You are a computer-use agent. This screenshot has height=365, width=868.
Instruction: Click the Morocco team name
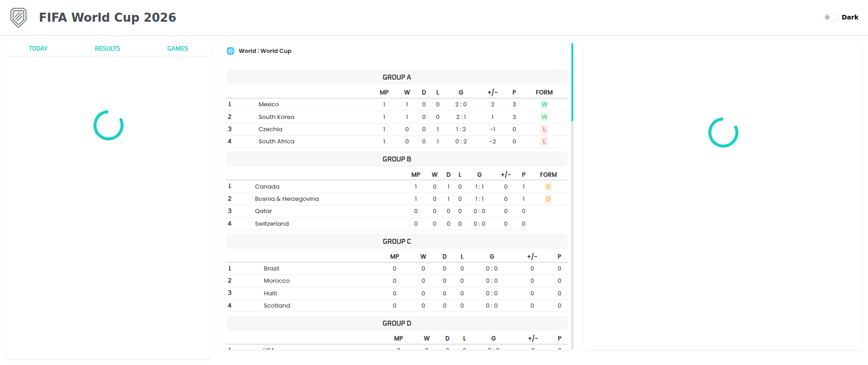click(x=277, y=281)
